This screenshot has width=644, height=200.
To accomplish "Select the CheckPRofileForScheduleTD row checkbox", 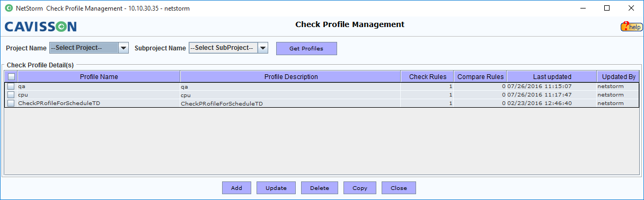I will click(11, 103).
